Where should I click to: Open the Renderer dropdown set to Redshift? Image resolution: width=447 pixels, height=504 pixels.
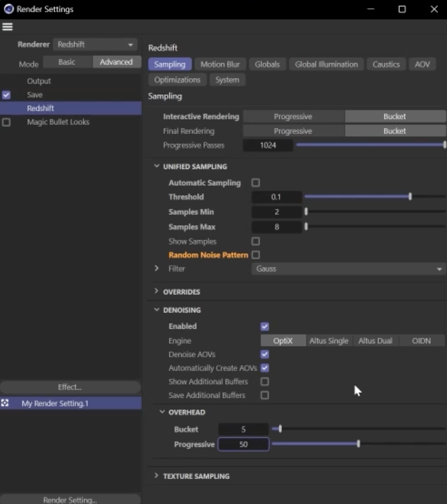tap(95, 45)
